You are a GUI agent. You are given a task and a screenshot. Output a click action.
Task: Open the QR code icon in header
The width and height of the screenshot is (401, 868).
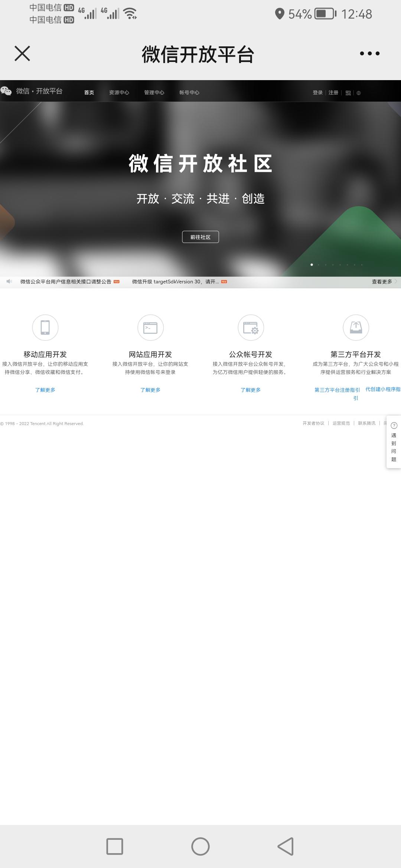(x=348, y=93)
